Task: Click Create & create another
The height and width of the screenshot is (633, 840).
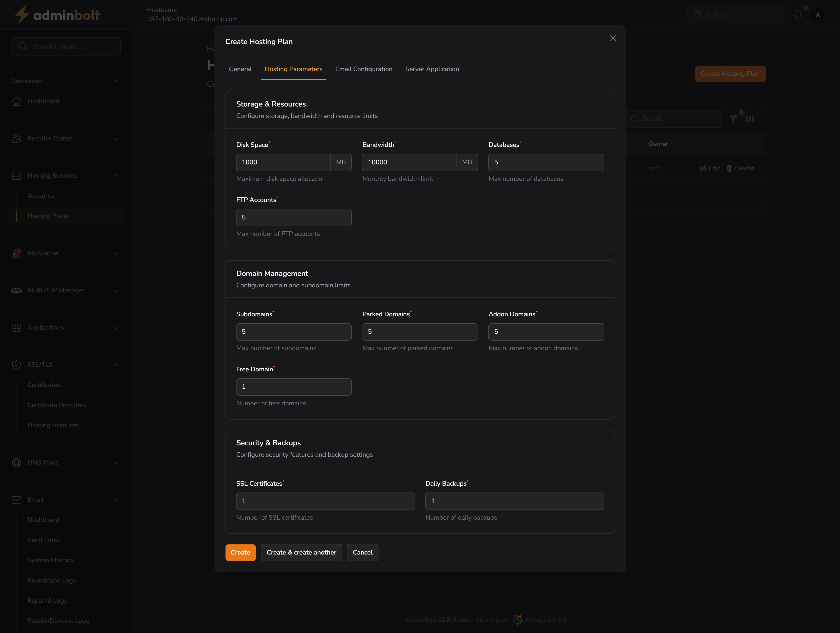Action: [301, 552]
